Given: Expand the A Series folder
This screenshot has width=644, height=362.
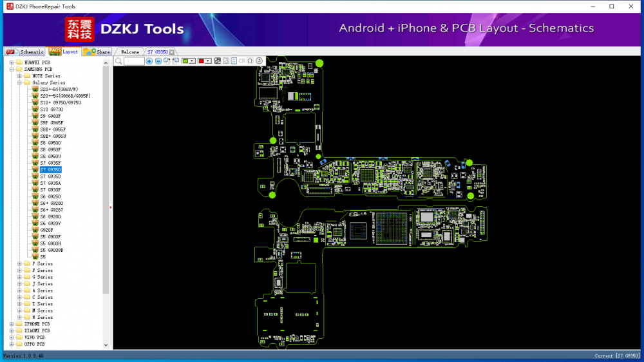Looking at the screenshot, I should tap(19, 291).
